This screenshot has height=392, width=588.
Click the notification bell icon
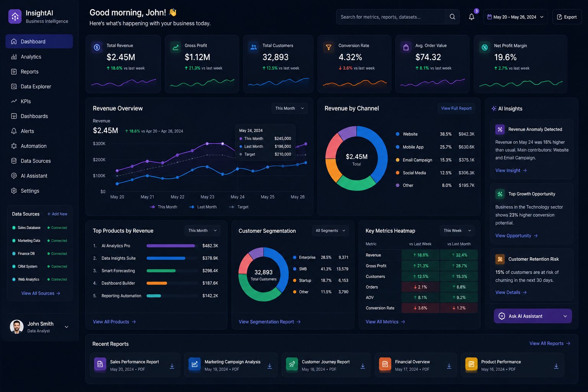[x=472, y=17]
